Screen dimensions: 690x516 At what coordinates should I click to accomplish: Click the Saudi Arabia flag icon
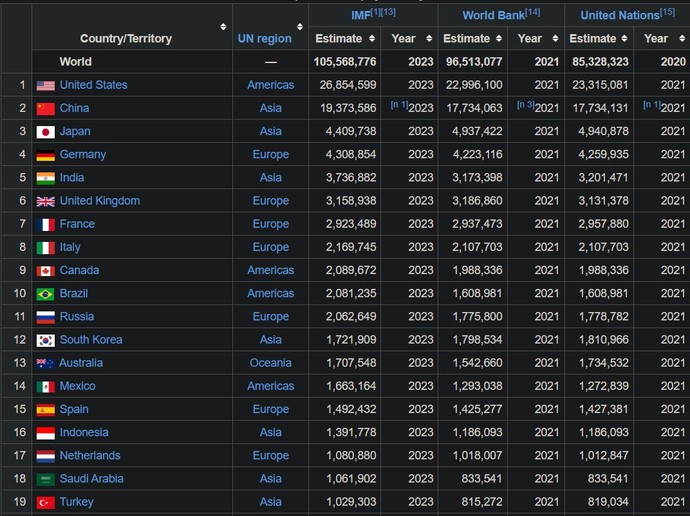point(46,479)
